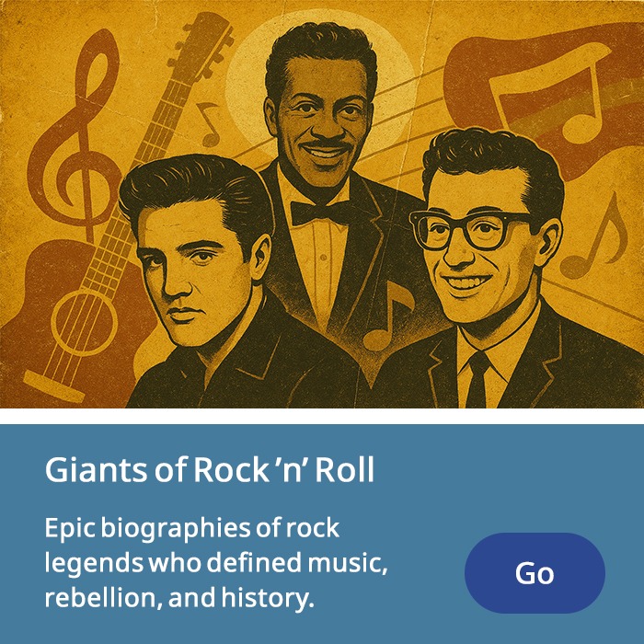Click the narrow black necktie

pyautogui.click(x=477, y=380)
